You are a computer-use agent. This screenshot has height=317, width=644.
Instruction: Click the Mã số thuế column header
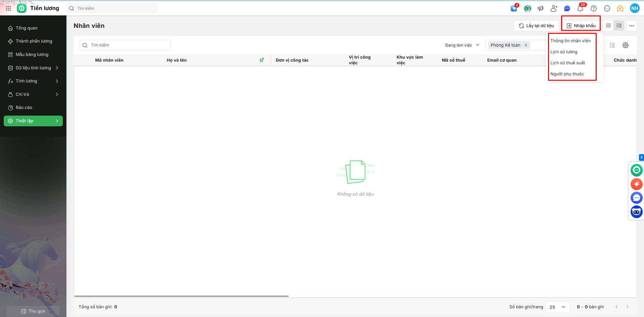click(454, 60)
